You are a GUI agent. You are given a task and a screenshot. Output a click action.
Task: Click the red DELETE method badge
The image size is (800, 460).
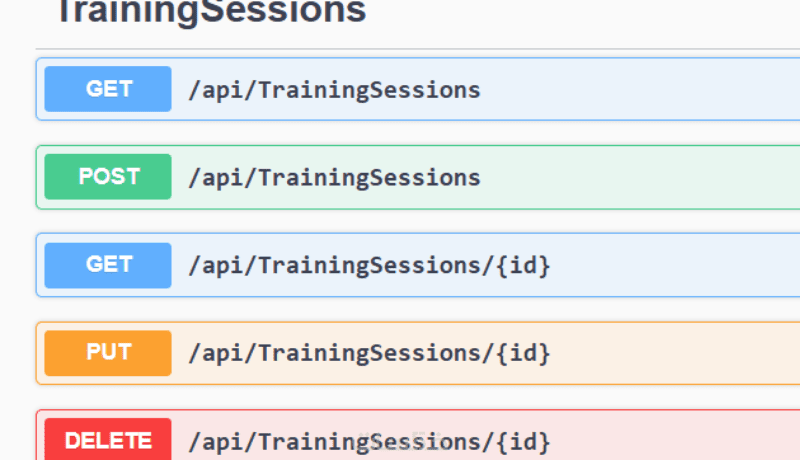[x=108, y=440]
